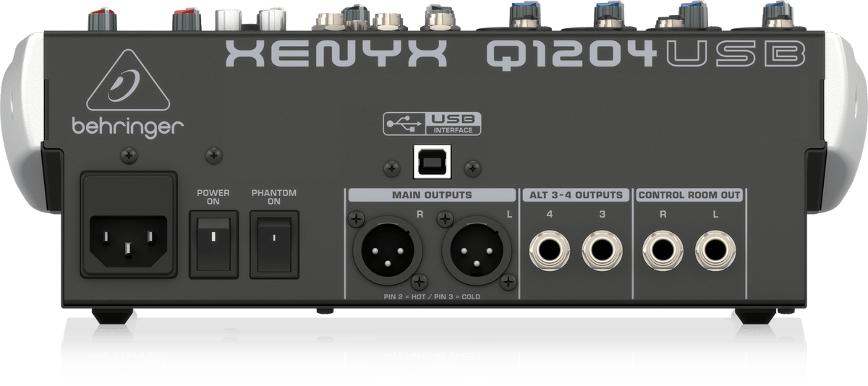Click the "L" label under Control Room Out
Image resolution: width=868 pixels, height=386 pixels.
(x=715, y=214)
